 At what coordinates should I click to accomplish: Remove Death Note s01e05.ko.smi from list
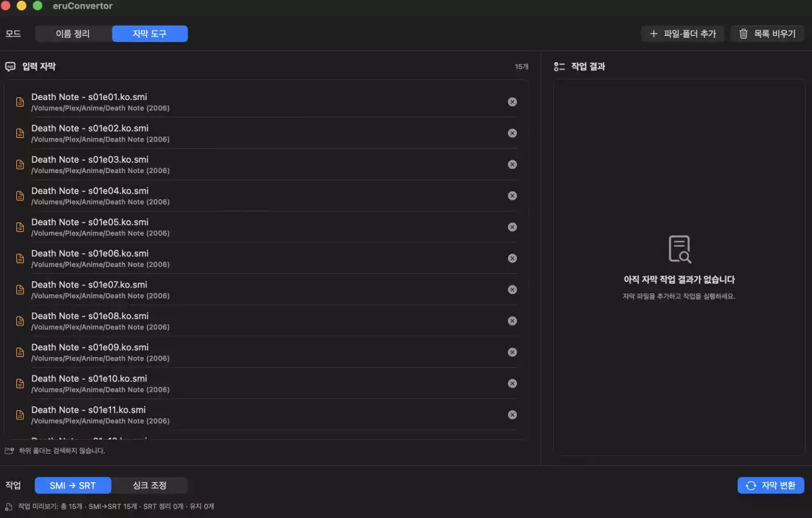pyautogui.click(x=512, y=227)
